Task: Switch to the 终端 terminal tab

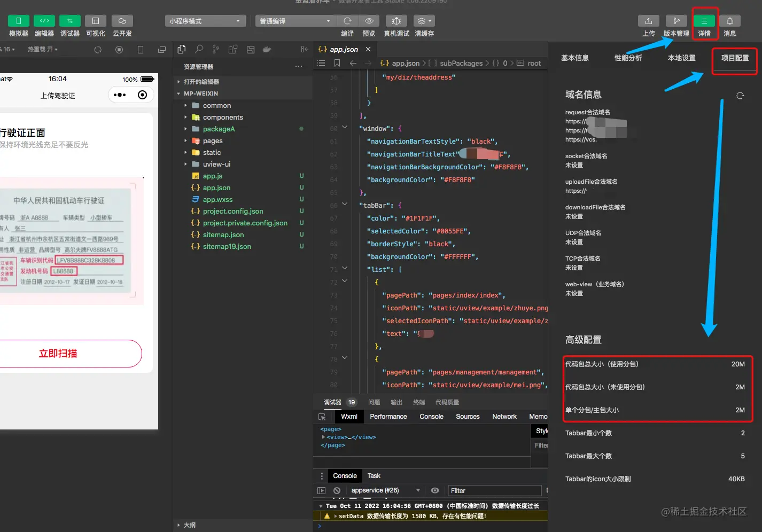Action: click(419, 402)
